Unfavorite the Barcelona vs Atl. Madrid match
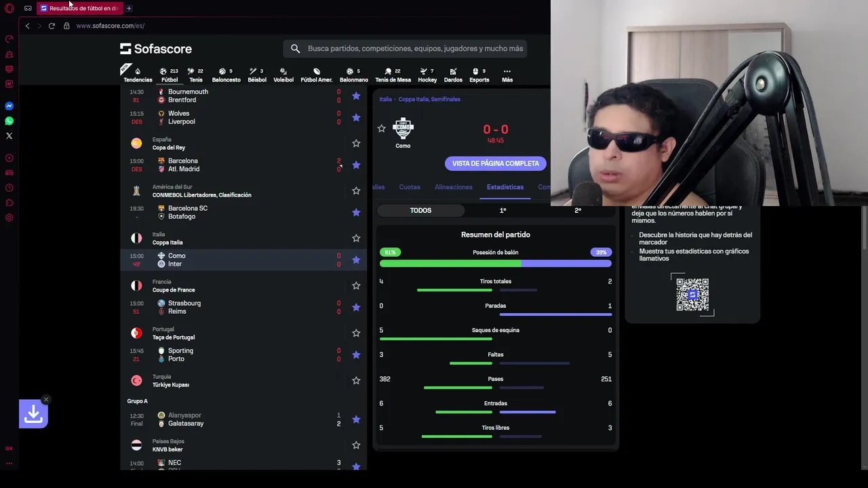The image size is (868, 488). 356,165
